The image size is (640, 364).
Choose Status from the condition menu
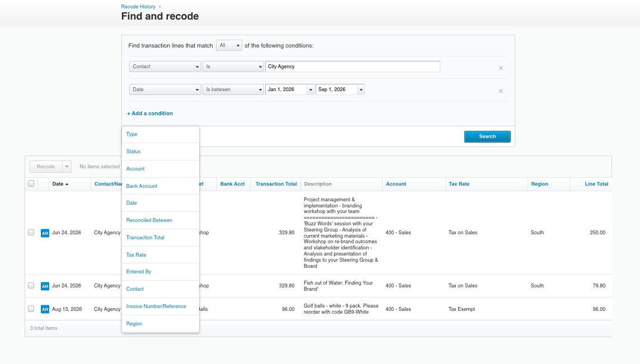point(161,152)
